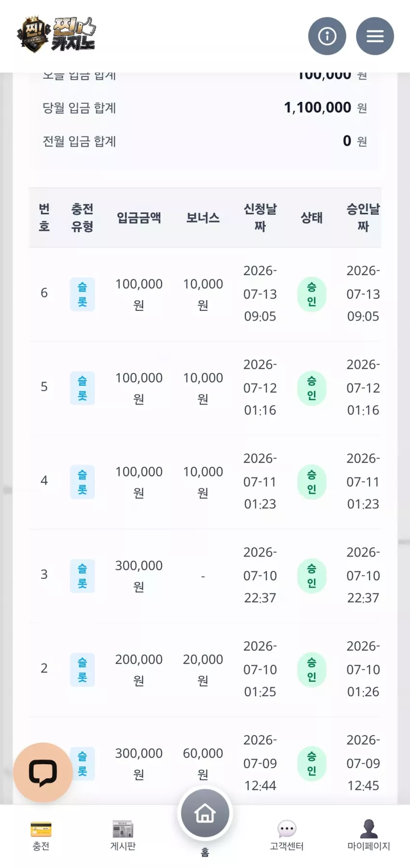The width and height of the screenshot is (410, 868).
Task: Click 승인 status badge in row 3
Action: tap(312, 576)
